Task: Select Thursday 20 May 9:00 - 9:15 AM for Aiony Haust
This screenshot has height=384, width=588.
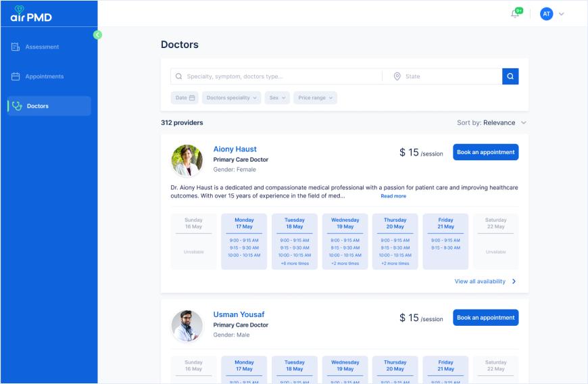Action: click(395, 241)
